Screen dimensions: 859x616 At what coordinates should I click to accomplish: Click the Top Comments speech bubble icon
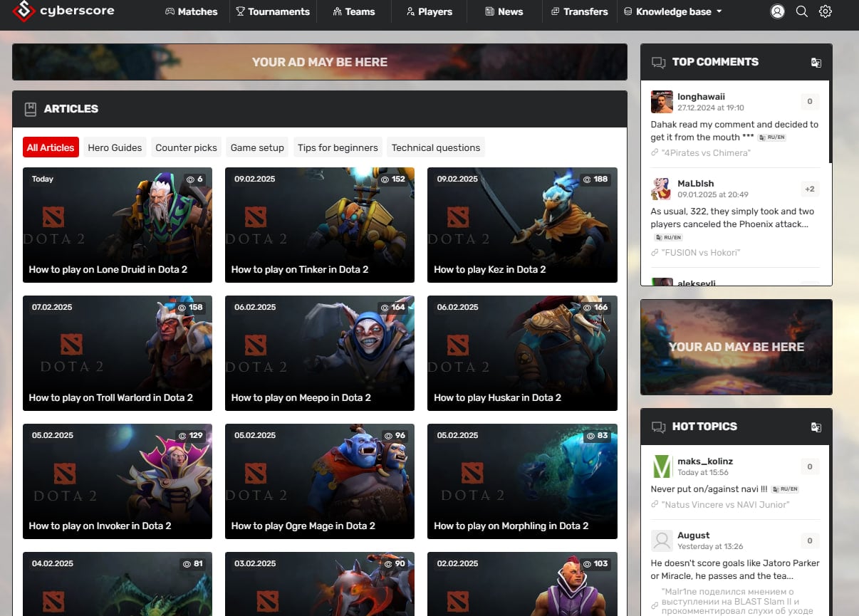point(658,63)
